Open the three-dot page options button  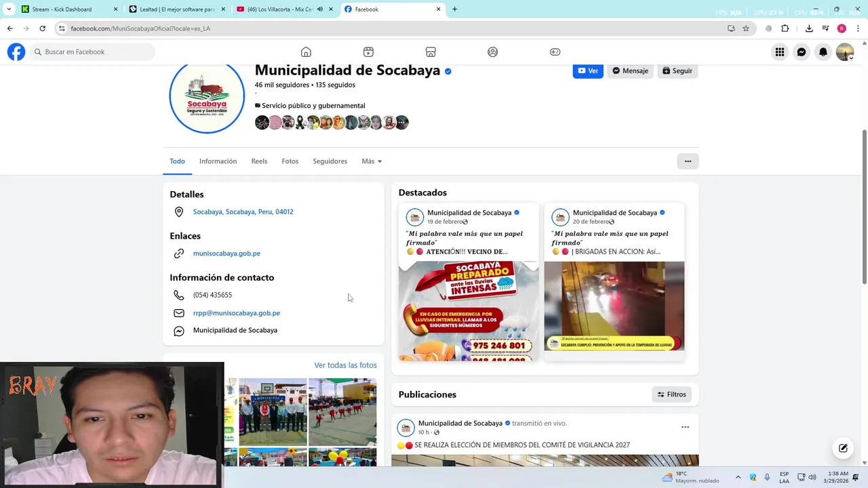click(x=688, y=161)
